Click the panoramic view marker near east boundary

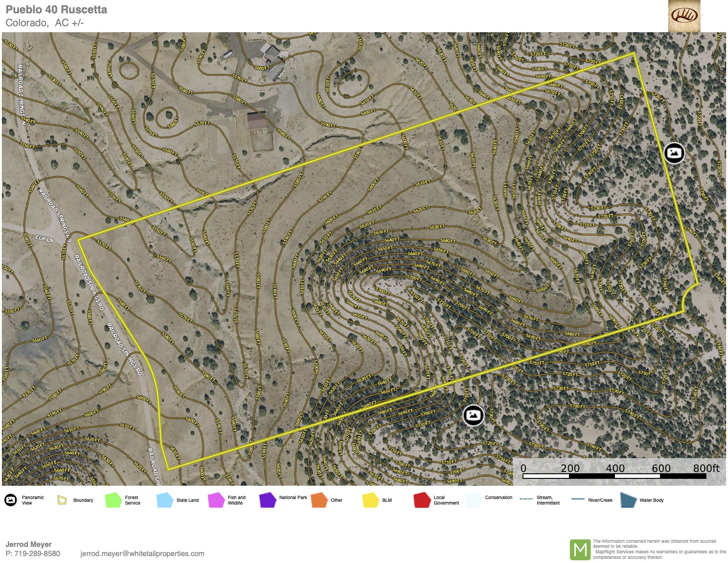click(x=674, y=153)
